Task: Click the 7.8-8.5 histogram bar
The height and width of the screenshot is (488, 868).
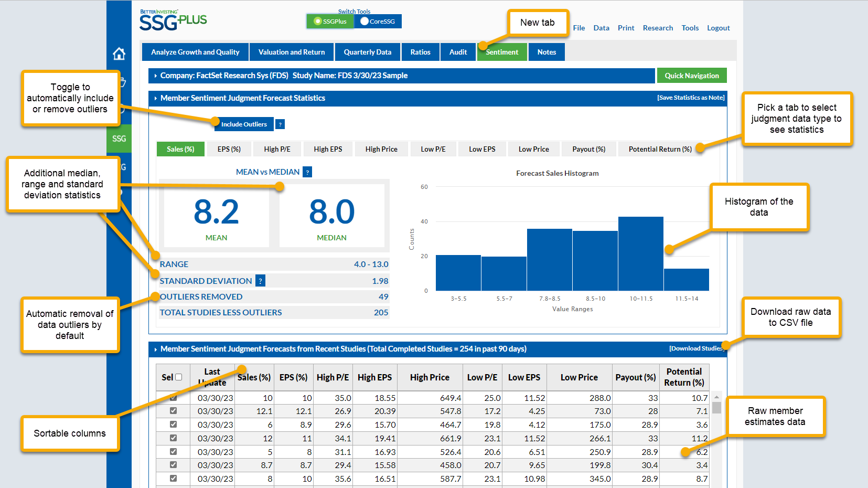Action: [x=550, y=260]
